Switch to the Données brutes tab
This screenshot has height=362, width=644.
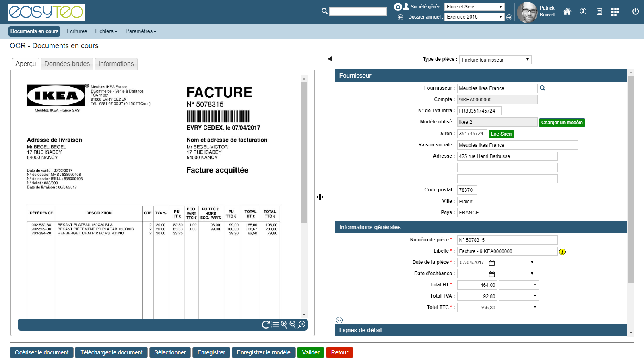click(67, 64)
